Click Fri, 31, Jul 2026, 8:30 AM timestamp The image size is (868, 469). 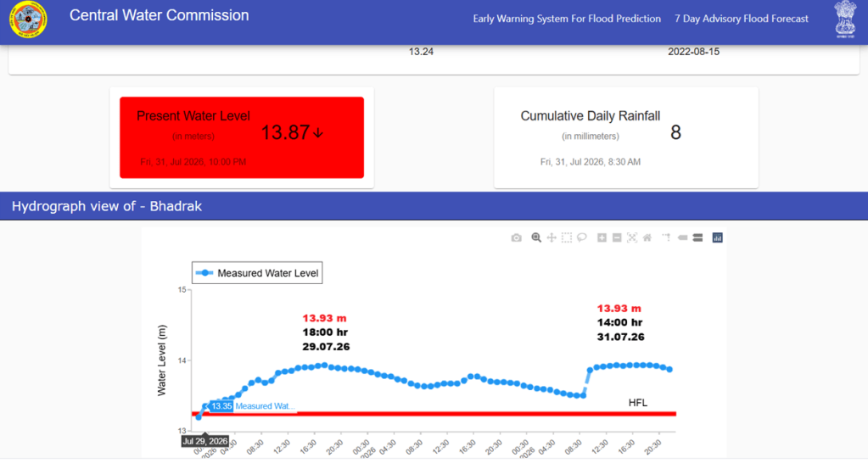tap(590, 162)
